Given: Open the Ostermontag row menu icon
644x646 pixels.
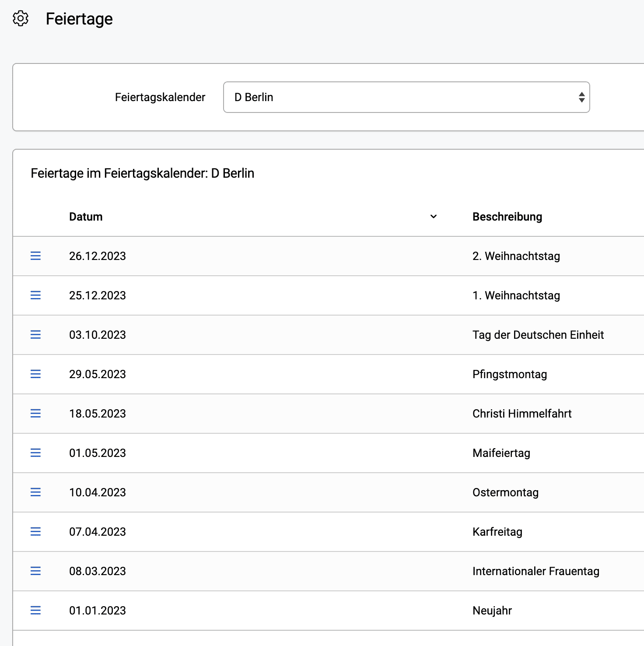Looking at the screenshot, I should [x=35, y=492].
